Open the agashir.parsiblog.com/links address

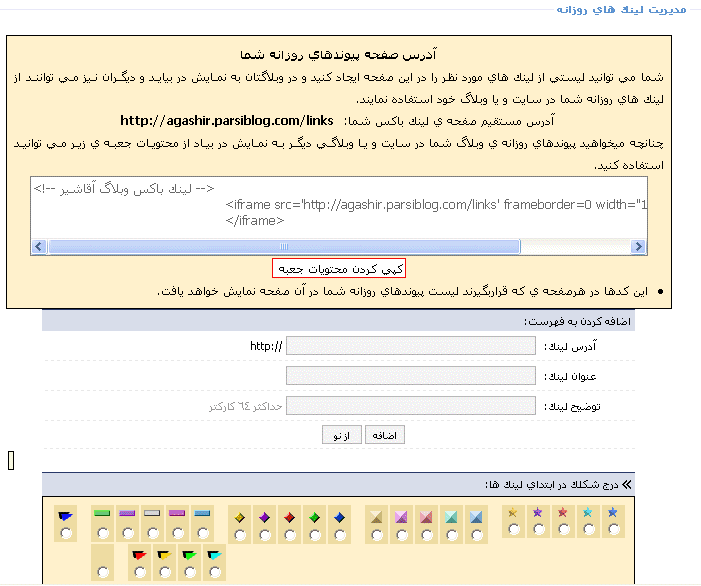point(227,121)
